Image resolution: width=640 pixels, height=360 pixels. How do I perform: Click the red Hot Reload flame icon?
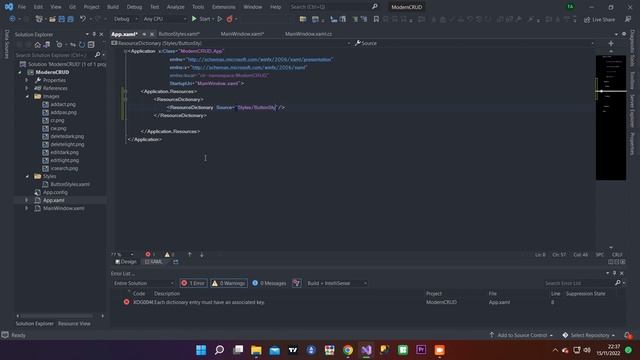[x=229, y=19]
